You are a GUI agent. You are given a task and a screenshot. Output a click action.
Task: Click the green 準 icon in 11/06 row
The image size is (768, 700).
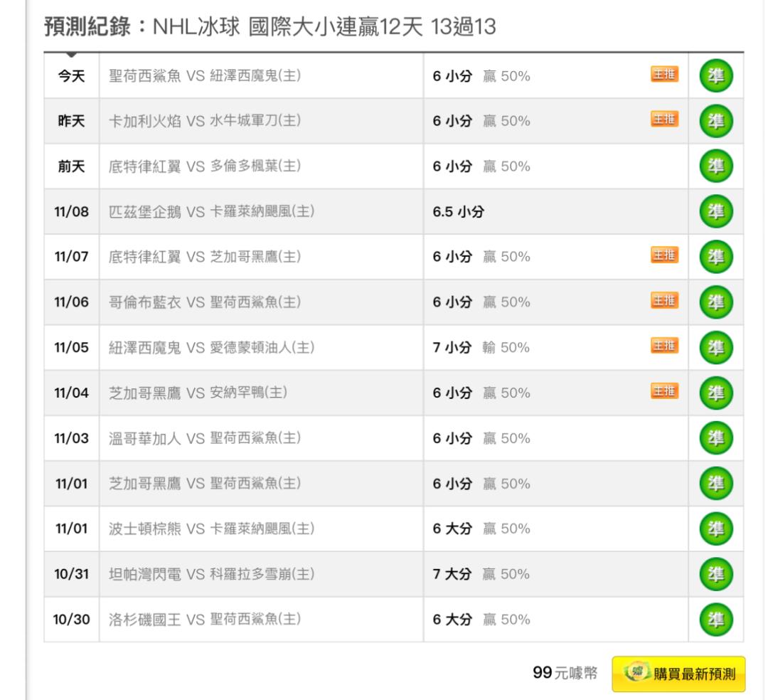click(715, 302)
